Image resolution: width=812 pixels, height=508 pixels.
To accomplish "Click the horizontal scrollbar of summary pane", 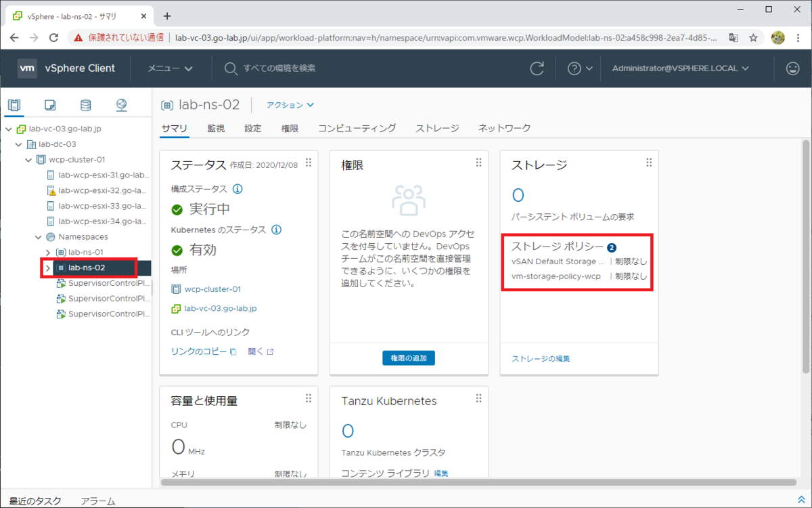I will [x=478, y=482].
